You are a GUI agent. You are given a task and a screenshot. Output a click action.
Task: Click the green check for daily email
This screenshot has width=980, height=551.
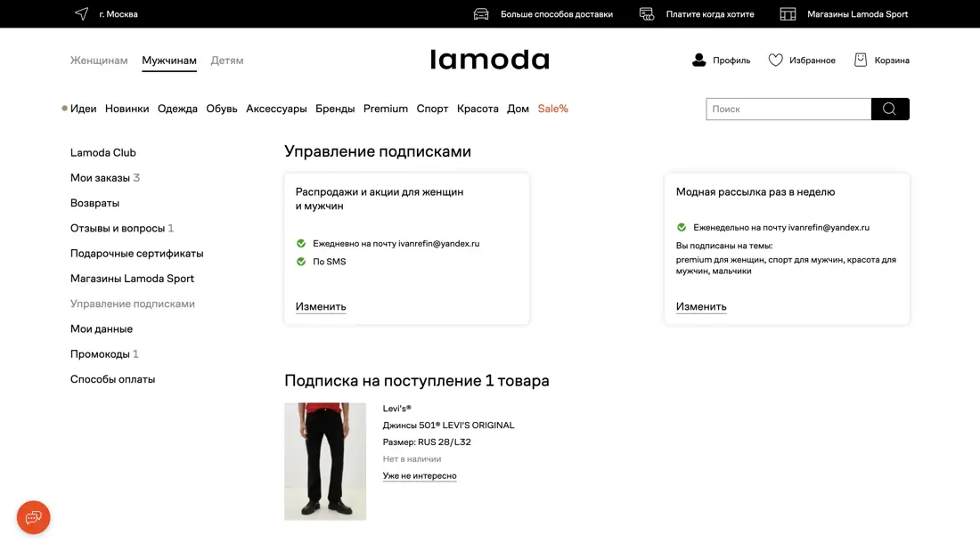pyautogui.click(x=301, y=243)
